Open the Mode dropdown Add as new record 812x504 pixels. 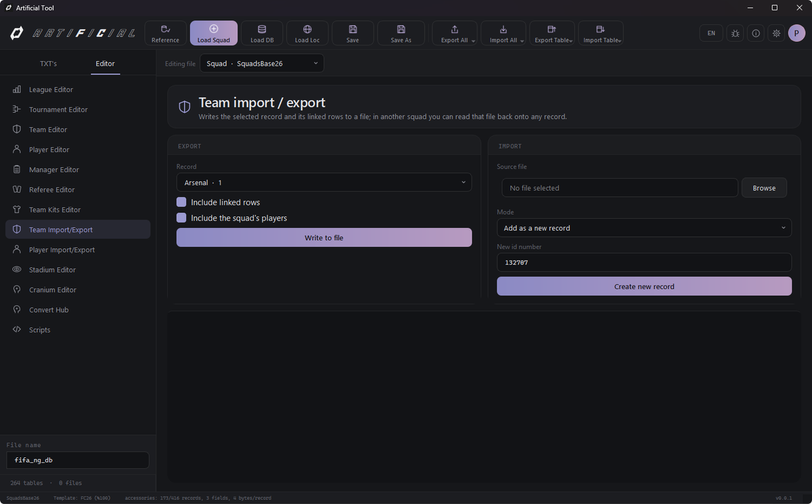tap(644, 228)
